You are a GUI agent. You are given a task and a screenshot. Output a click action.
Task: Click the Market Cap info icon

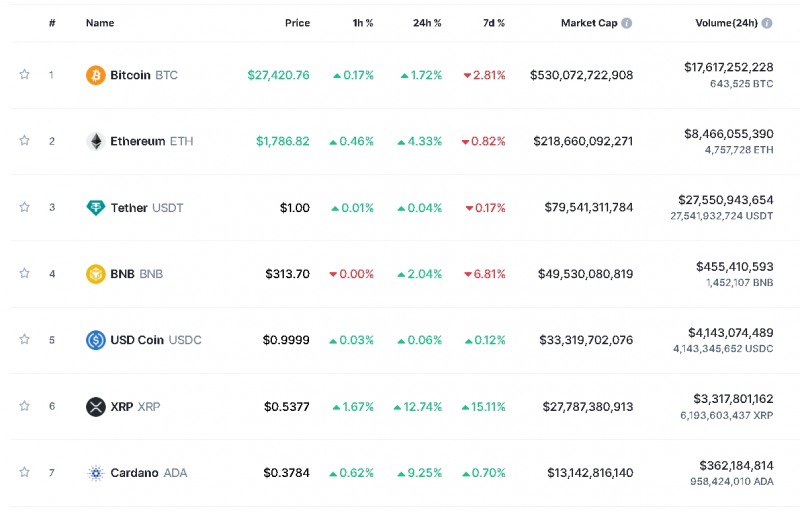pos(627,23)
